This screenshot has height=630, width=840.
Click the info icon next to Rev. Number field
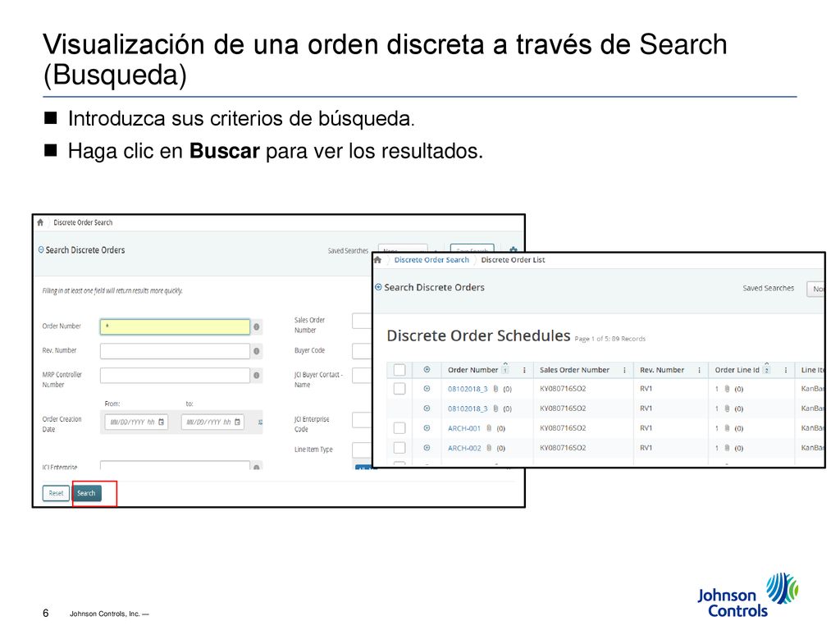tap(257, 351)
